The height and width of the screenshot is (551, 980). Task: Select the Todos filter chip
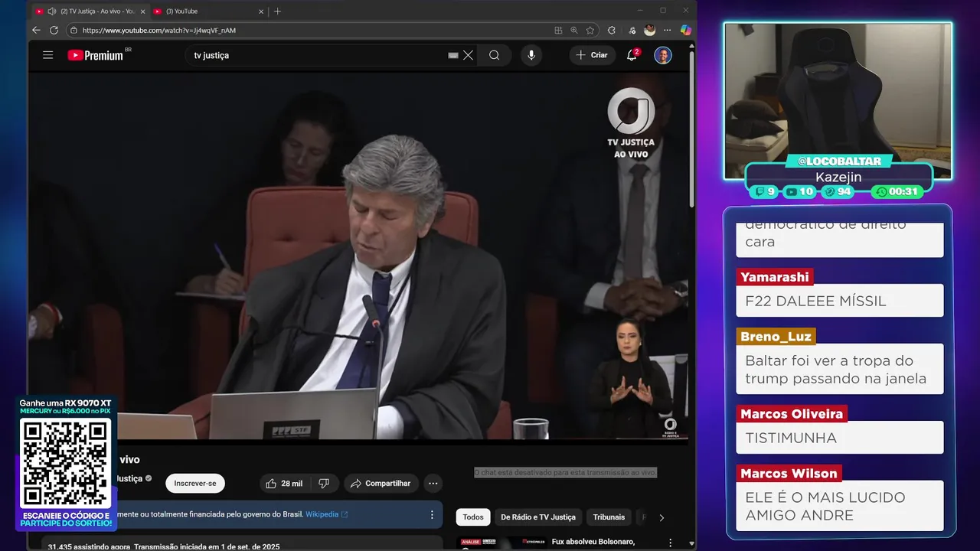click(x=473, y=517)
